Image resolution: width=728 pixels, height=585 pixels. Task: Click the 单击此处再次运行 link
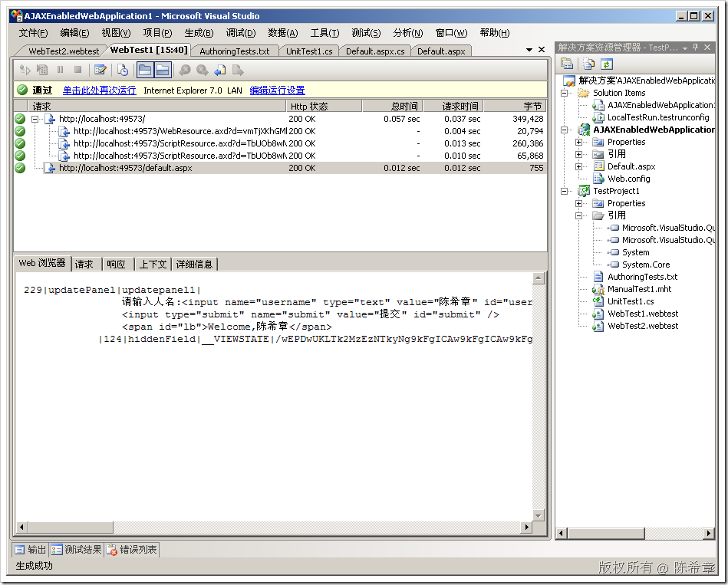pos(100,90)
